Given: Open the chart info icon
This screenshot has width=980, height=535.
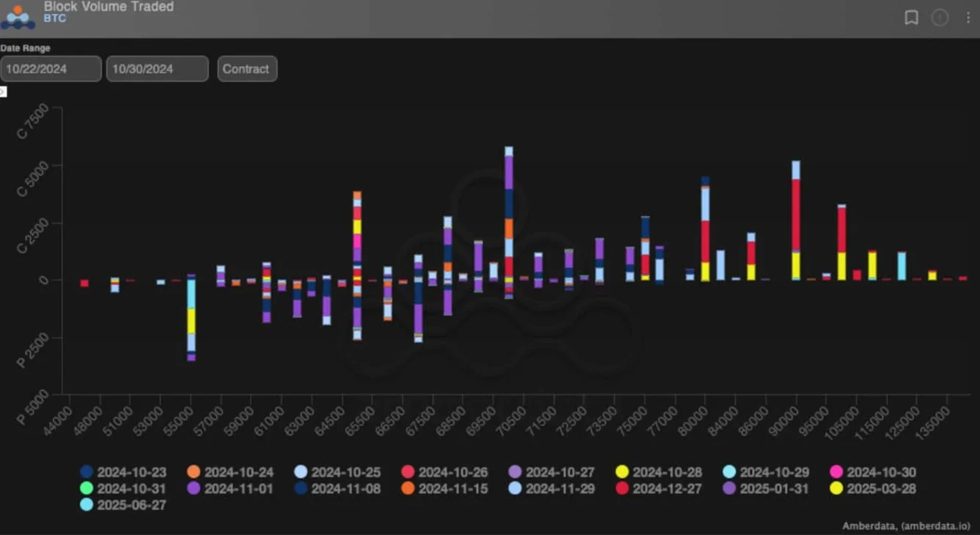Looking at the screenshot, I should 940,17.
